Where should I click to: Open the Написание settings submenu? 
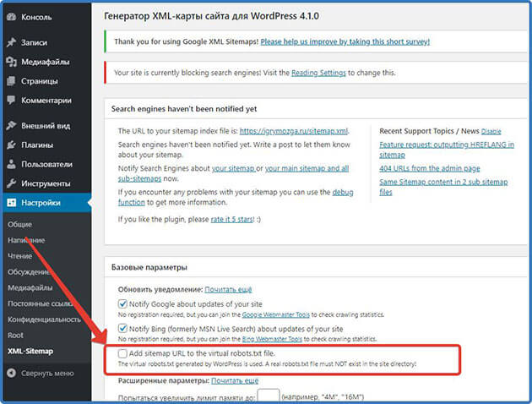pos(26,240)
